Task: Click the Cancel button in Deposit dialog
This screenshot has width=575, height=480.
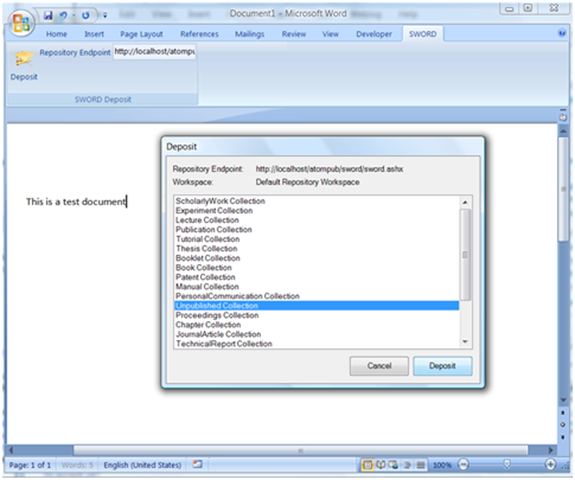Action: [379, 366]
